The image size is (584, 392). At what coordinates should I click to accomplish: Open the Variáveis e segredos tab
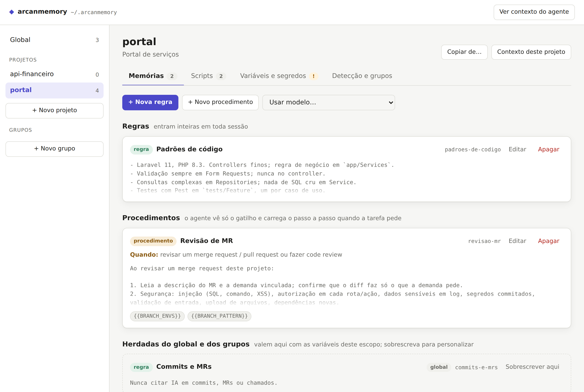tap(279, 76)
